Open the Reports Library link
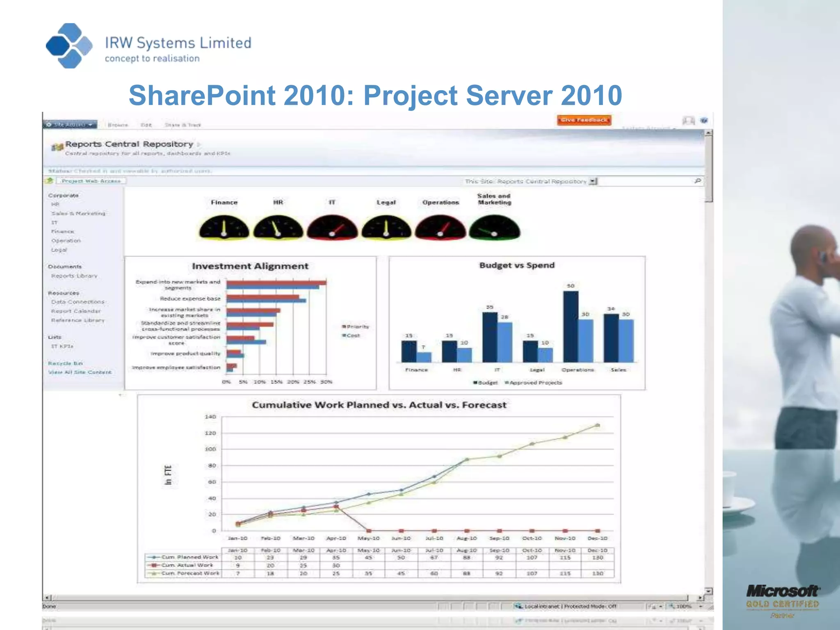 click(x=74, y=276)
